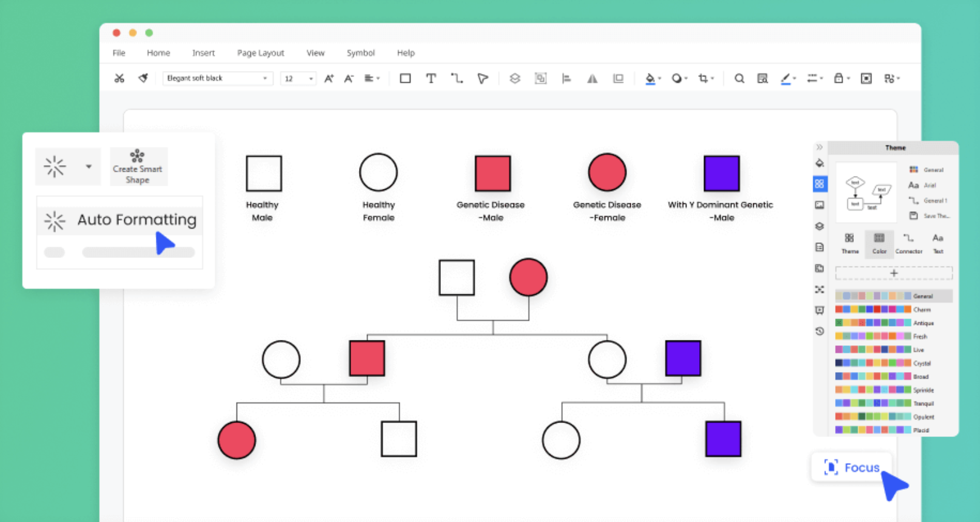Open the View menu
The width and height of the screenshot is (980, 522).
[x=315, y=53]
